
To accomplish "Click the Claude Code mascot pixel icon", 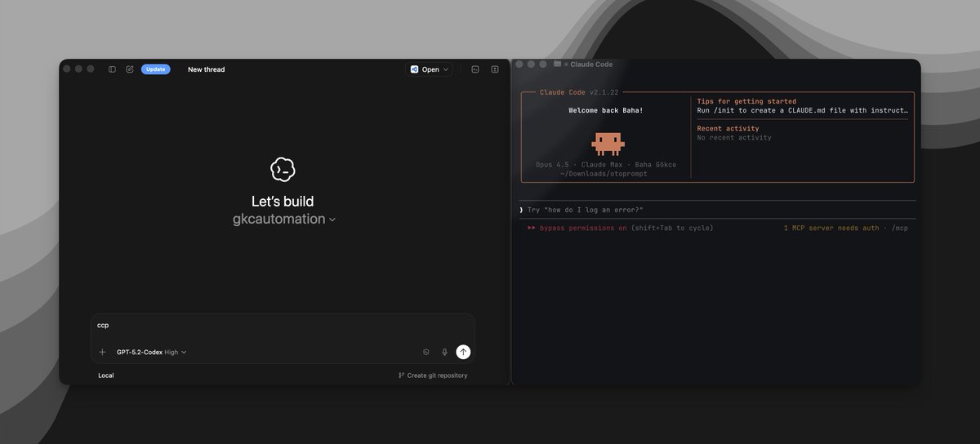I will click(608, 144).
